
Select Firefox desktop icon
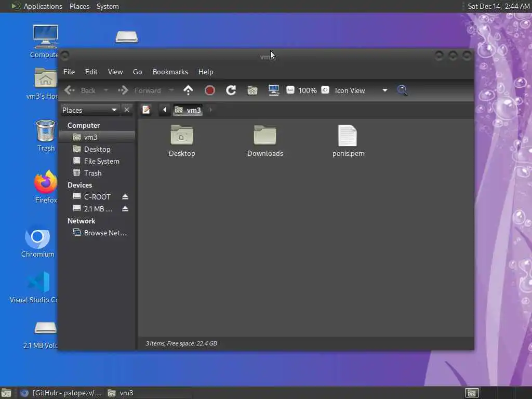46,187
